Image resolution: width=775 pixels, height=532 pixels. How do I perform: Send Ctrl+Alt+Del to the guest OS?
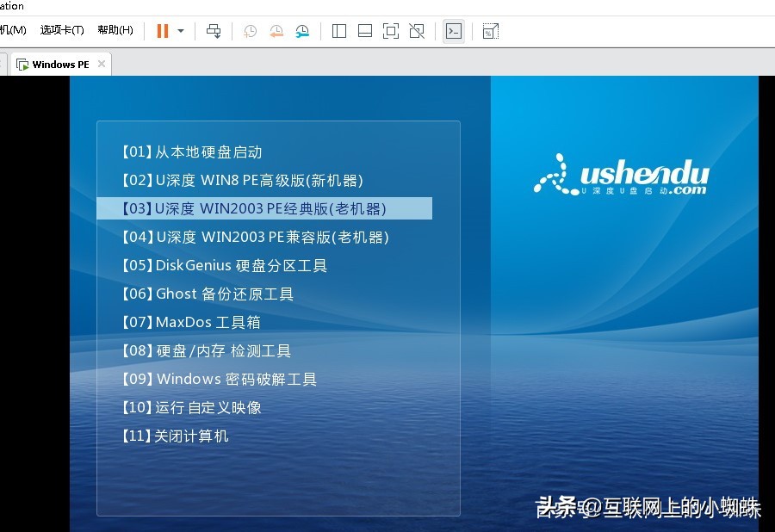[214, 30]
